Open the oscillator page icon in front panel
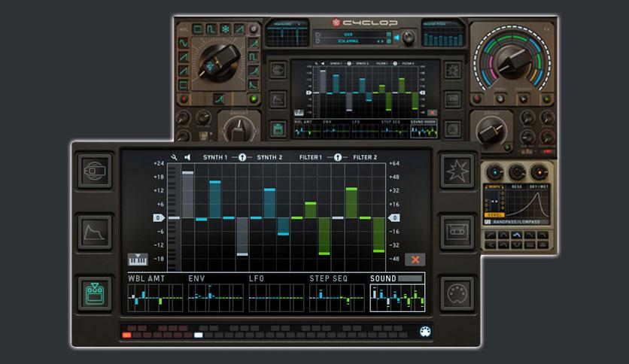Screen dimensions: 629x364 coord(95,171)
